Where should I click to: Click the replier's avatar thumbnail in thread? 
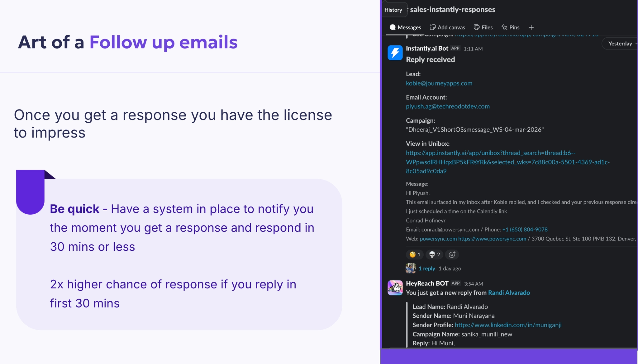click(x=411, y=268)
